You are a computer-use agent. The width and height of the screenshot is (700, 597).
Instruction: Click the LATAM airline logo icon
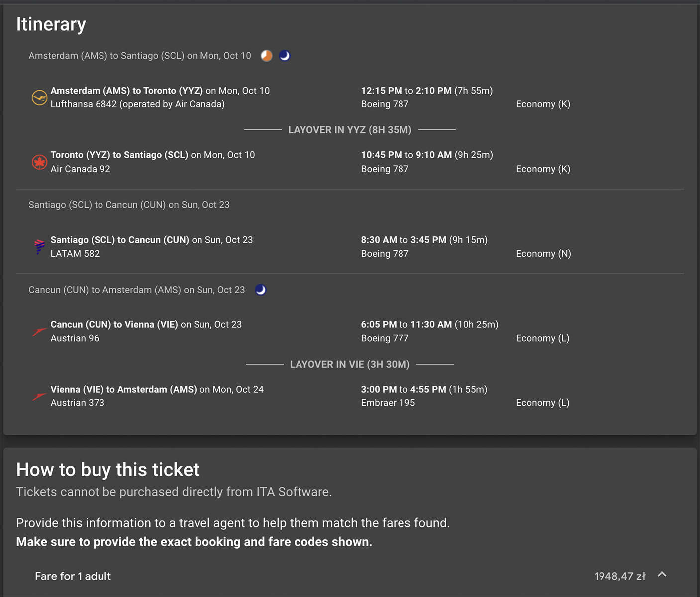pos(39,247)
